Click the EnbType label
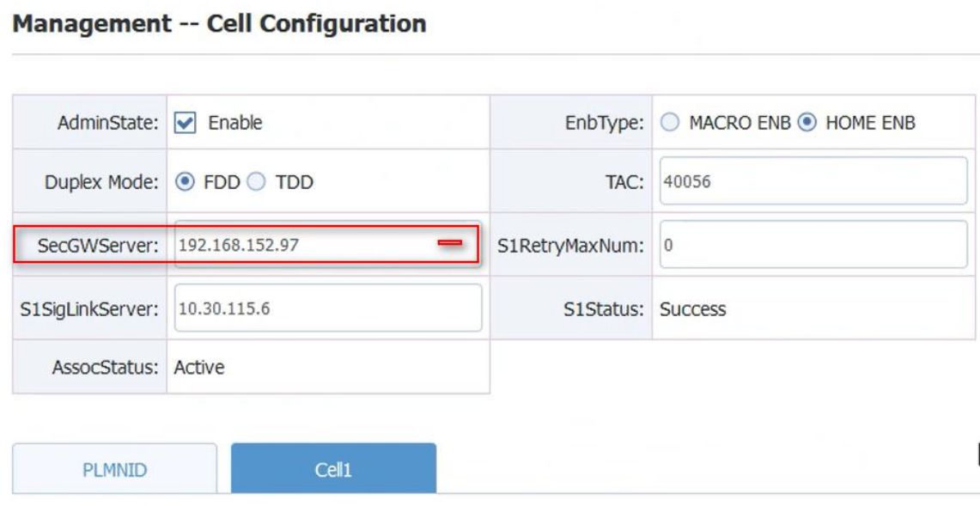Viewport: 980px width, 506px height. coord(604,123)
